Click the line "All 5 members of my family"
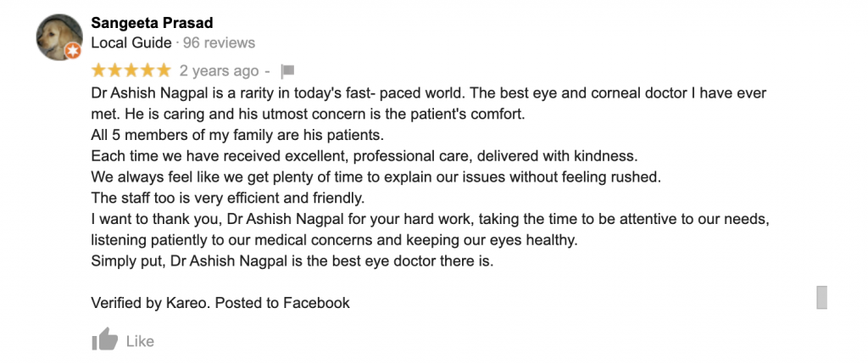Image resolution: width=868 pixels, height=364 pixels. coord(237,135)
